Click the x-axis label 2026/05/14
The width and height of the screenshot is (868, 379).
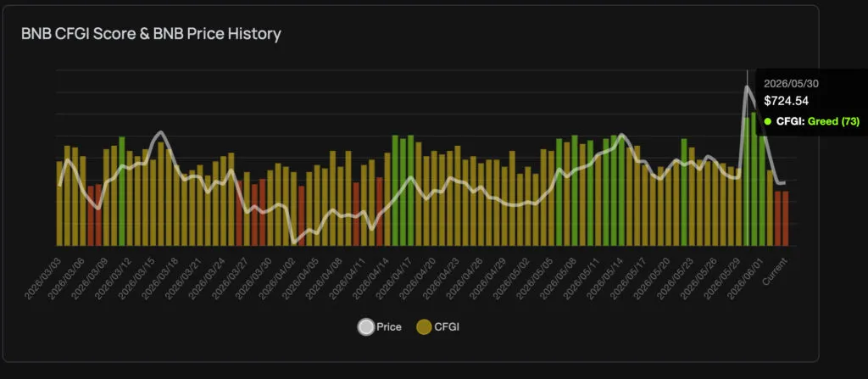pos(605,279)
